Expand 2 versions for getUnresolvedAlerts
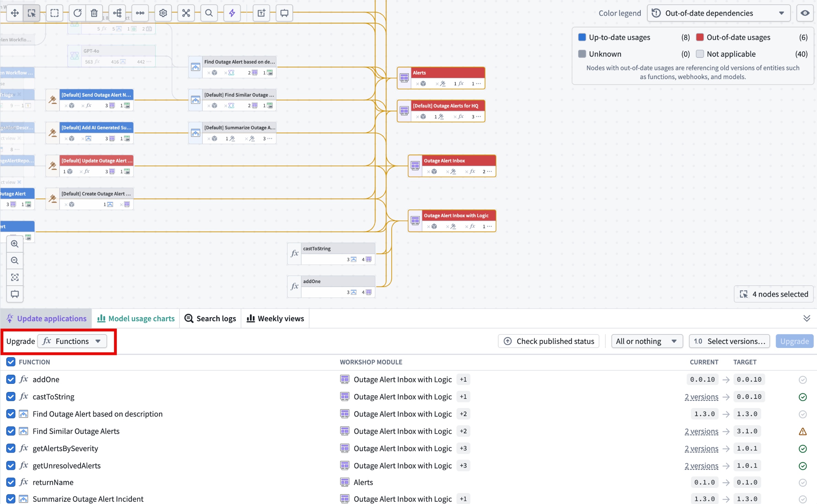The width and height of the screenshot is (817, 504). point(701,466)
